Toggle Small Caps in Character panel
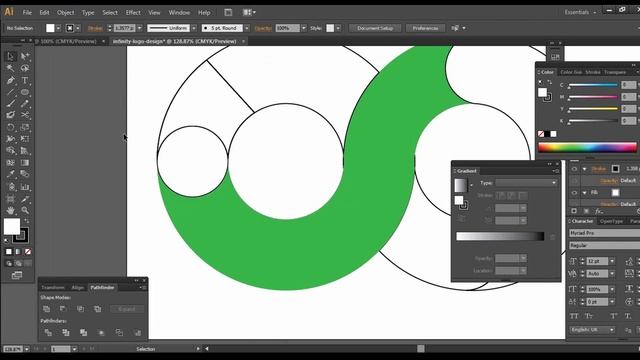The width and height of the screenshot is (640, 360). pos(589,316)
